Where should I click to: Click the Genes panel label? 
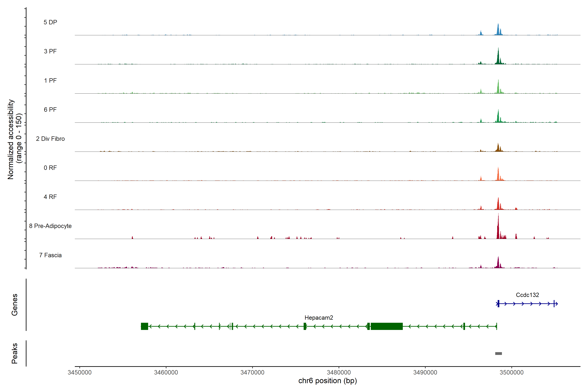click(15, 304)
